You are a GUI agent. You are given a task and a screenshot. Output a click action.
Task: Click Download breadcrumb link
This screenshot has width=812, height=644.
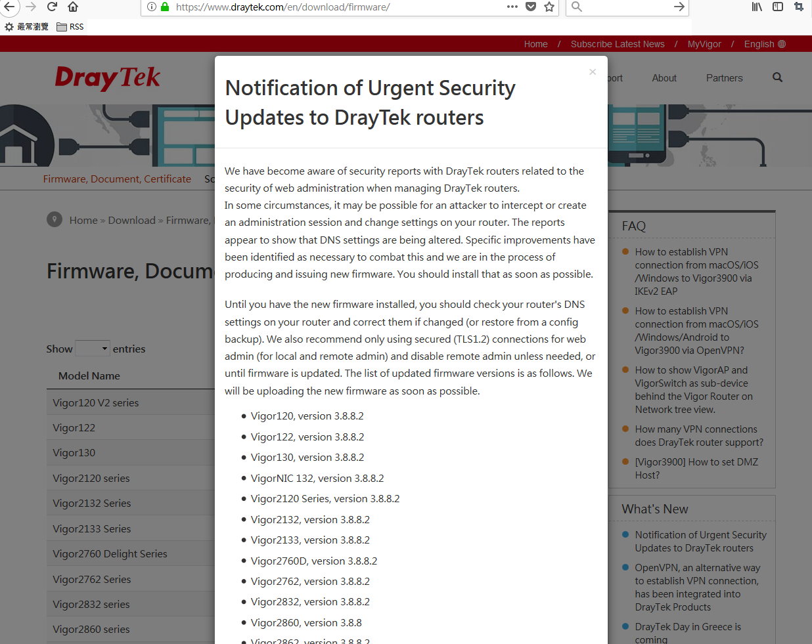(131, 220)
